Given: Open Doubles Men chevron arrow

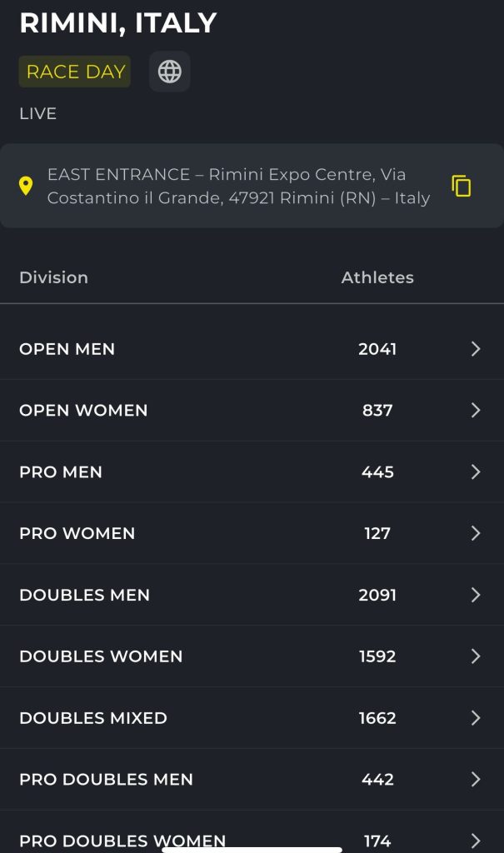Looking at the screenshot, I should [x=476, y=595].
